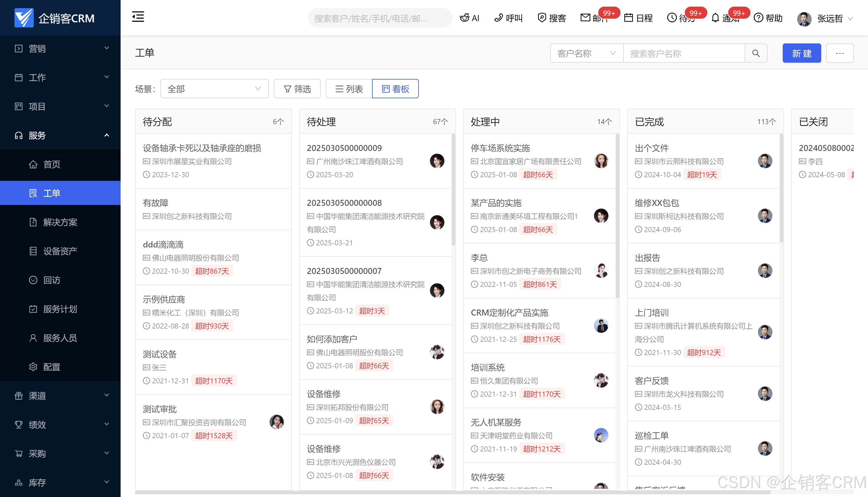Switch to 看板 kanban view
This screenshot has width=868, height=497.
tap(395, 89)
